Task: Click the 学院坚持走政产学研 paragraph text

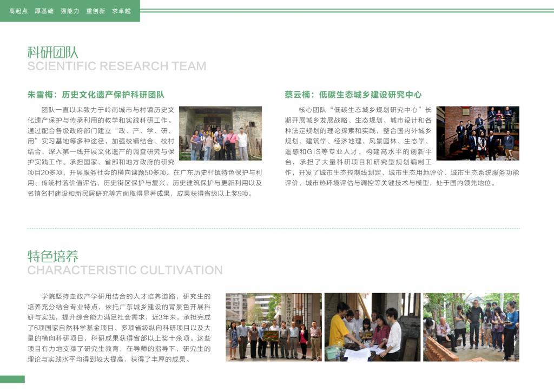Action: tap(119, 328)
